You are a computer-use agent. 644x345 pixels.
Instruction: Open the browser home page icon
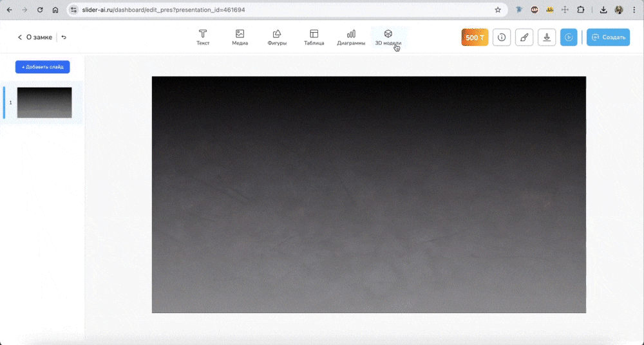(55, 10)
